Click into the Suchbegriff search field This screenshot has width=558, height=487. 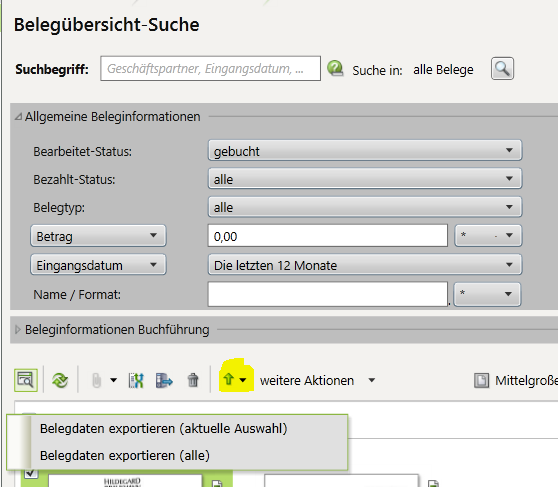[x=210, y=68]
